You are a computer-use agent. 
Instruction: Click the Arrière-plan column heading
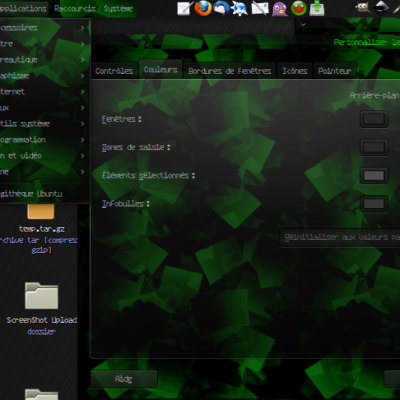(374, 96)
